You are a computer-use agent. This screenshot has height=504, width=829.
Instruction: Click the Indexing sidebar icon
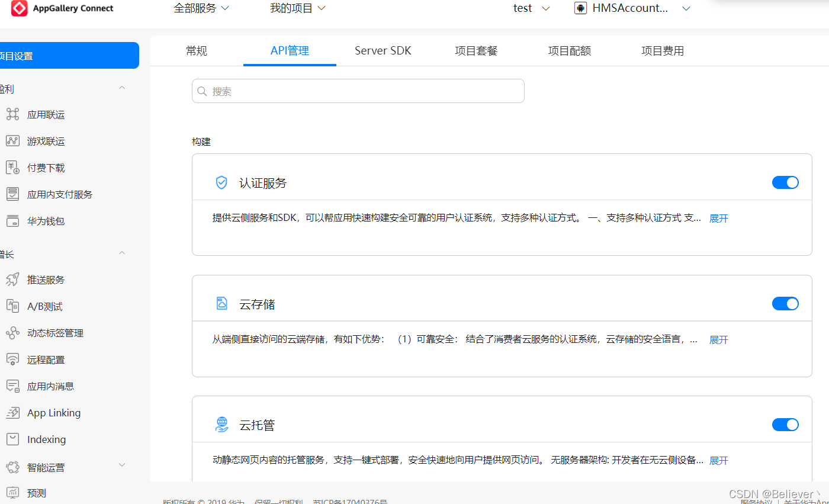pyautogui.click(x=12, y=439)
